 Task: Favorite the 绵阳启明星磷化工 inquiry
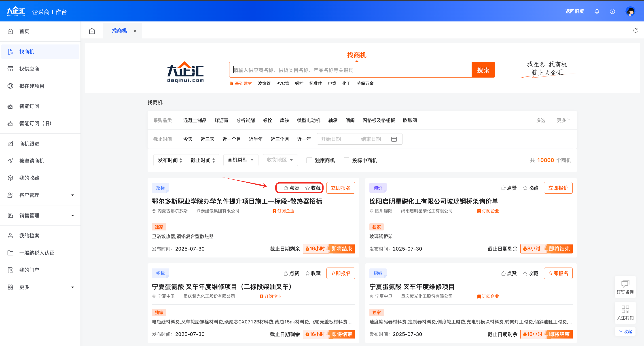(x=530, y=188)
